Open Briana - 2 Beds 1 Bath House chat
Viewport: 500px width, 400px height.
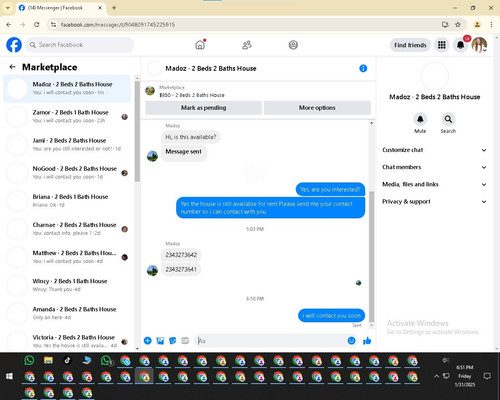click(x=67, y=200)
